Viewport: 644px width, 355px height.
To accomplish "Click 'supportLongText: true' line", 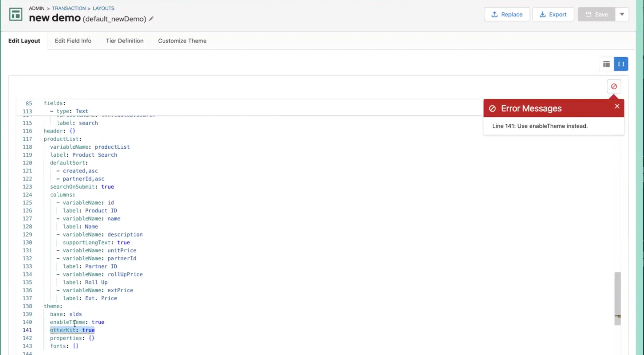I will pyautogui.click(x=96, y=243).
